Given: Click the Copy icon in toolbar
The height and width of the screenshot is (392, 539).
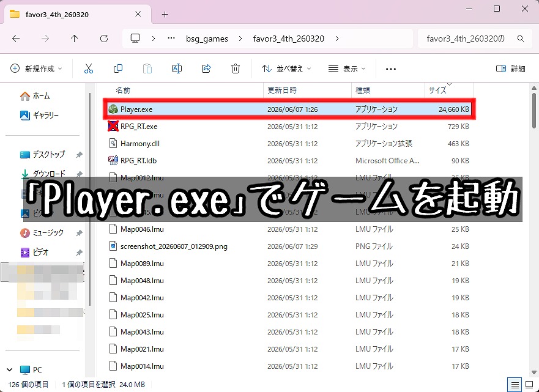Looking at the screenshot, I should [x=118, y=68].
